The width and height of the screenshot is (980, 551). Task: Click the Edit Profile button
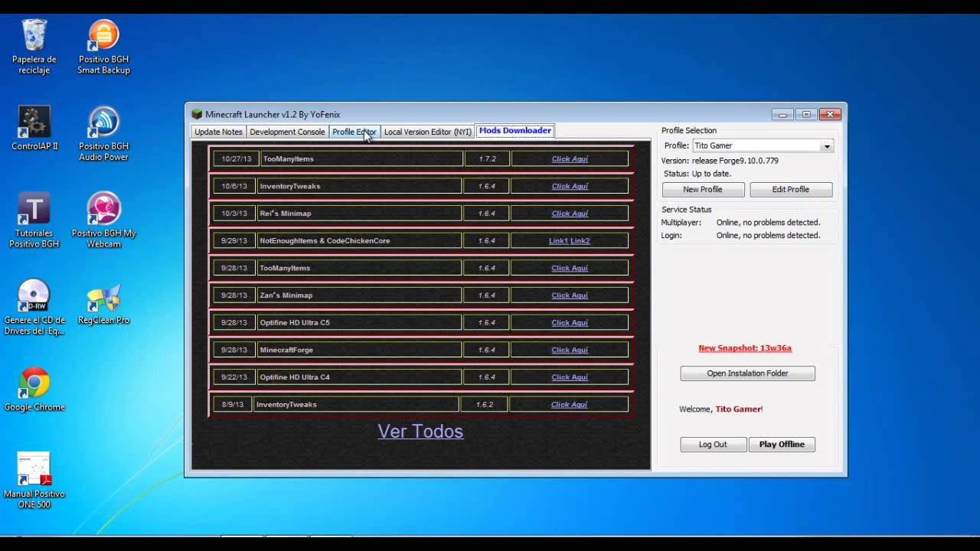tap(791, 190)
